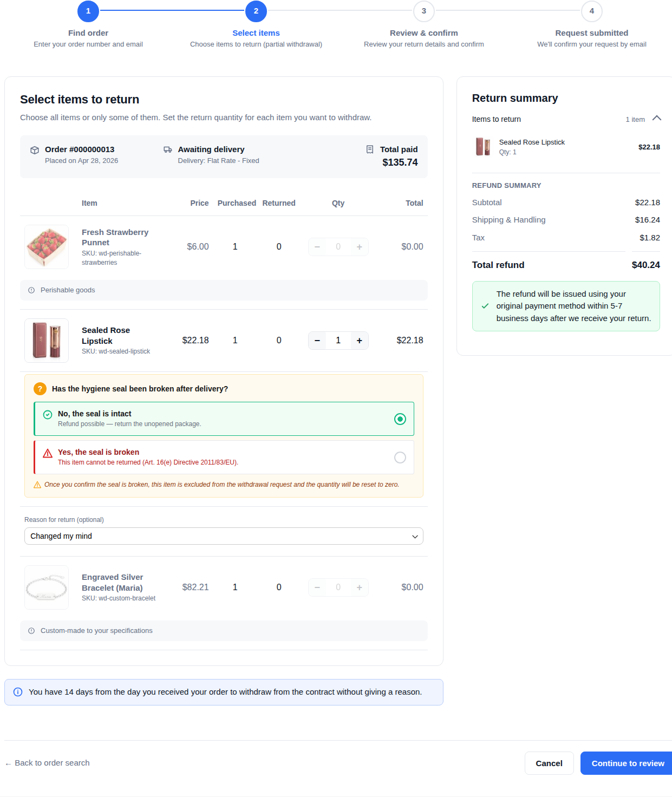Click the SKU wd-custom-bracelet text
Viewport: 672px width, 797px height.
[x=119, y=598]
